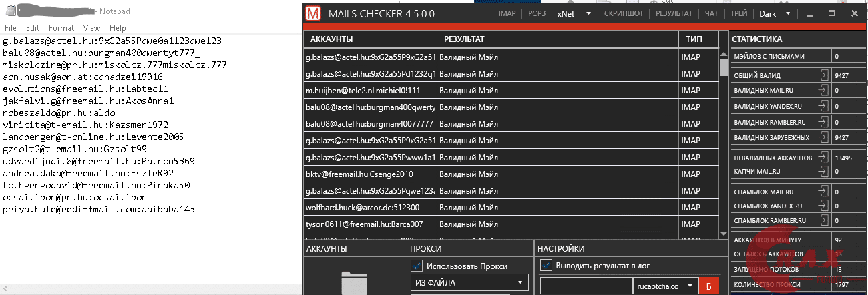Select the IMAP protocol tab
The width and height of the screenshot is (868, 295).
508,13
